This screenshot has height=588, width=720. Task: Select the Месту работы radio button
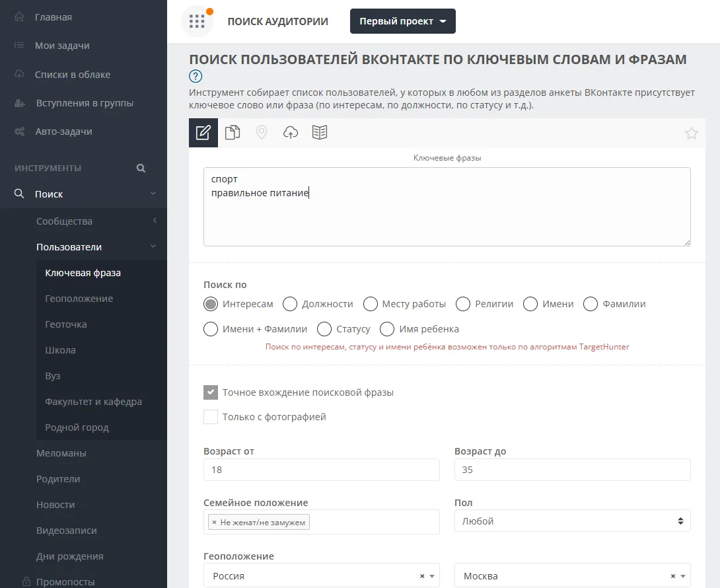[x=371, y=304]
